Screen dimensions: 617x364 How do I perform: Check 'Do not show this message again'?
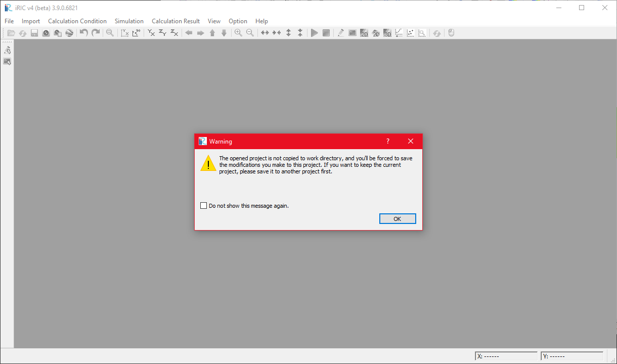[x=204, y=205]
